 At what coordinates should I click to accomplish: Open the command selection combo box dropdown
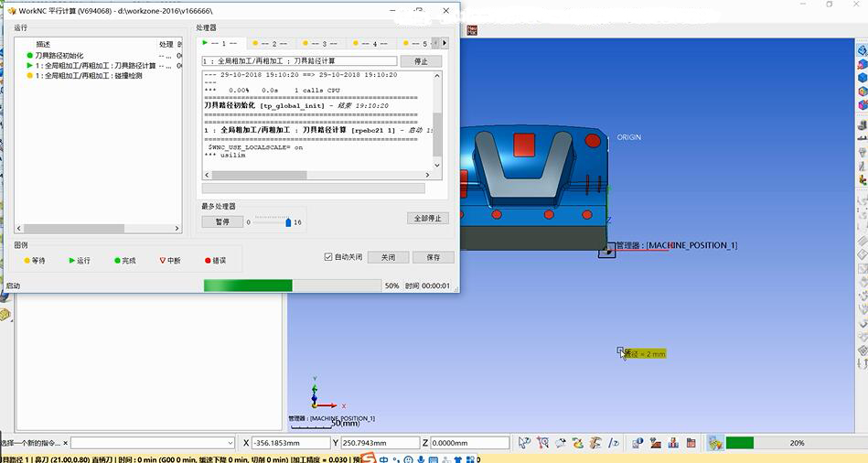click(x=230, y=443)
